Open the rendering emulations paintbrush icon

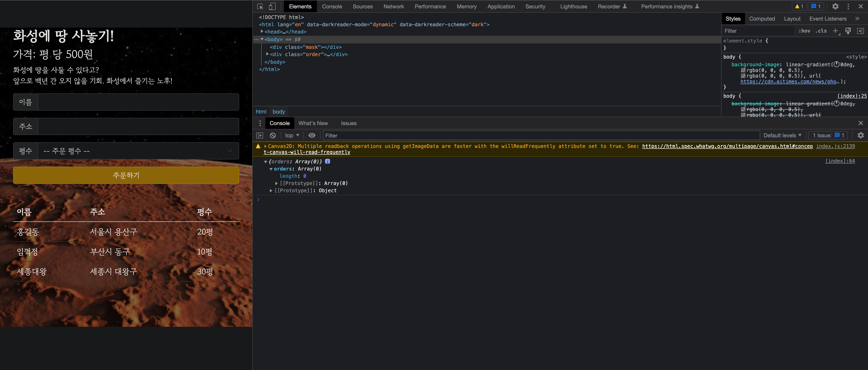[x=848, y=31]
